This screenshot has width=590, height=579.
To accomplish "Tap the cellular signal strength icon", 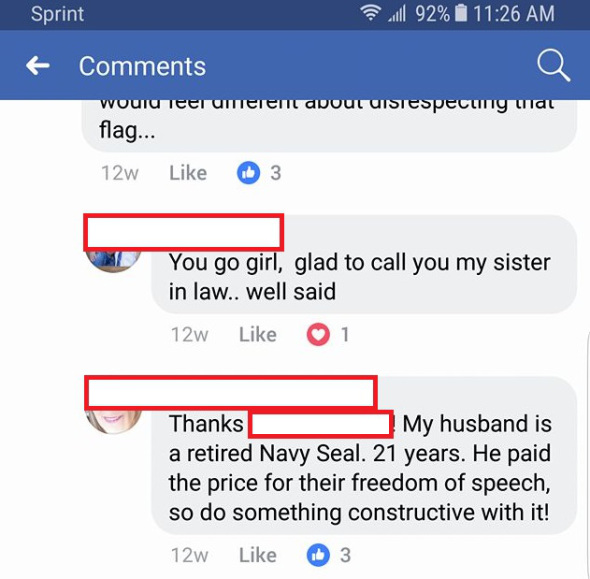I will pos(397,14).
